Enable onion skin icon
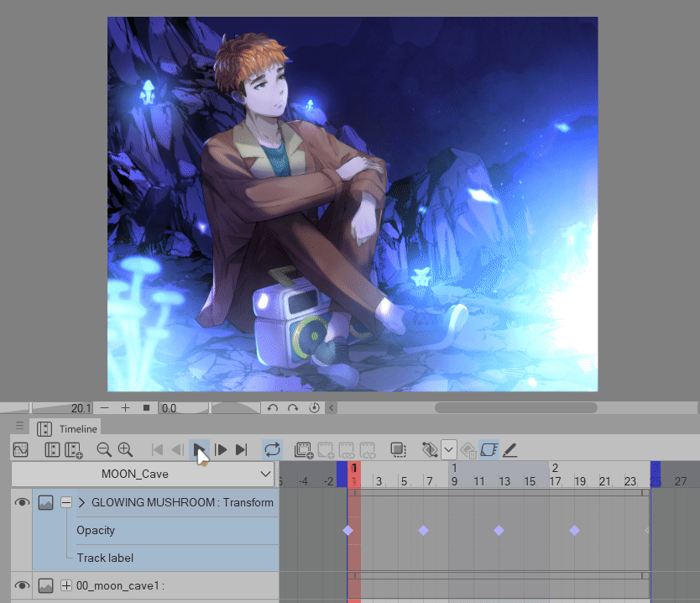Image resolution: width=700 pixels, height=603 pixels. [x=399, y=450]
